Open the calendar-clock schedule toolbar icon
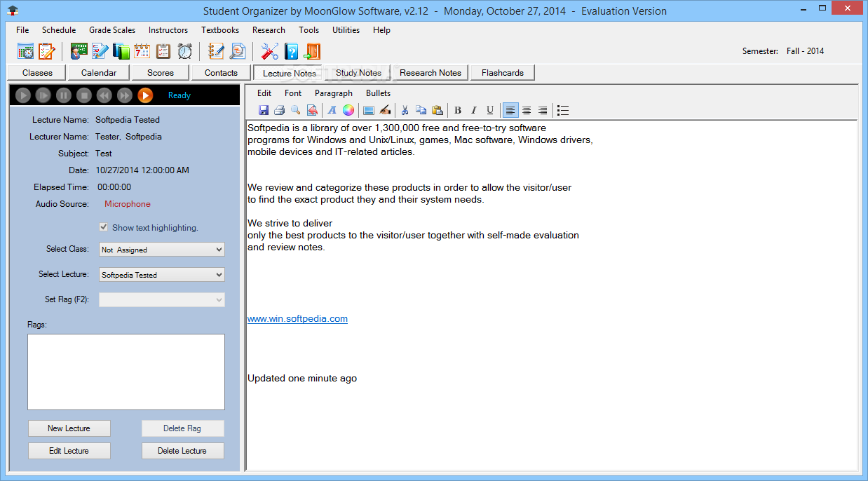 point(25,51)
